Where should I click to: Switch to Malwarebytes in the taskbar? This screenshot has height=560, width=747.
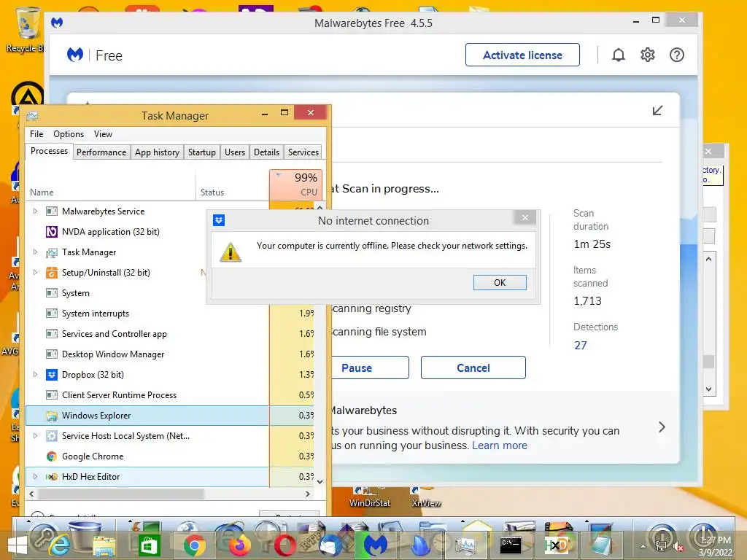[376, 545]
